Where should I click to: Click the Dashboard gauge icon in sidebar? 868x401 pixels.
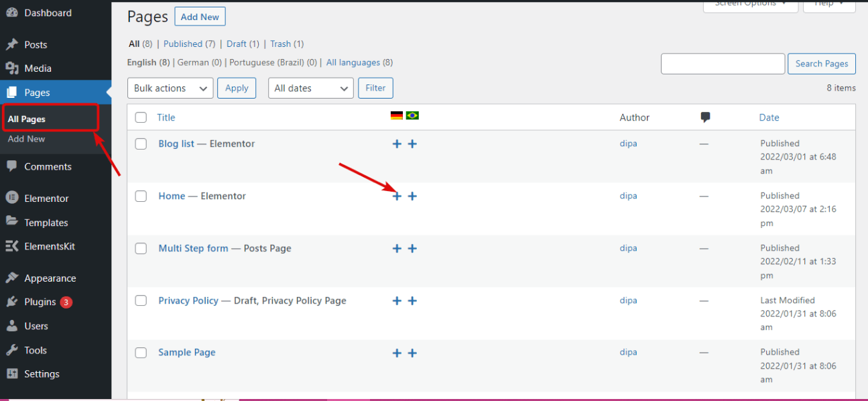(11, 13)
